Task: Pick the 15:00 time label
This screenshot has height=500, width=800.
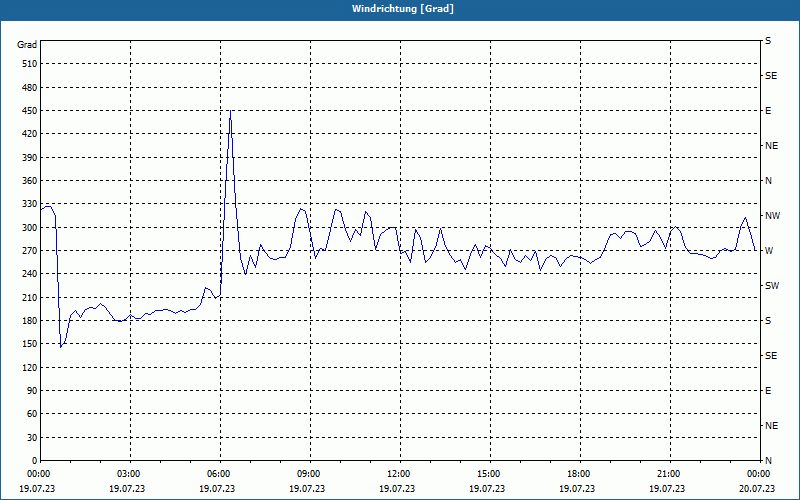Action: click(490, 474)
